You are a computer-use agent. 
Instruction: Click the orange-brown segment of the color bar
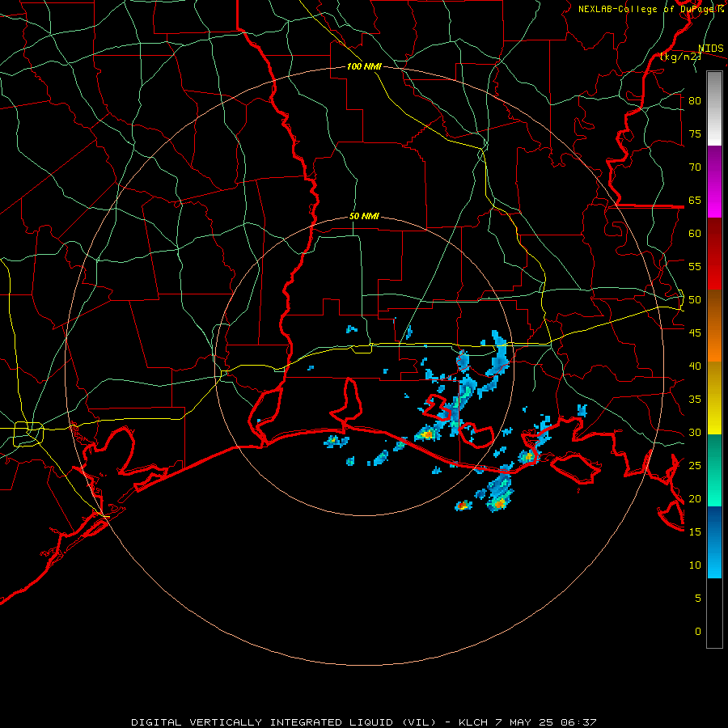point(714,325)
